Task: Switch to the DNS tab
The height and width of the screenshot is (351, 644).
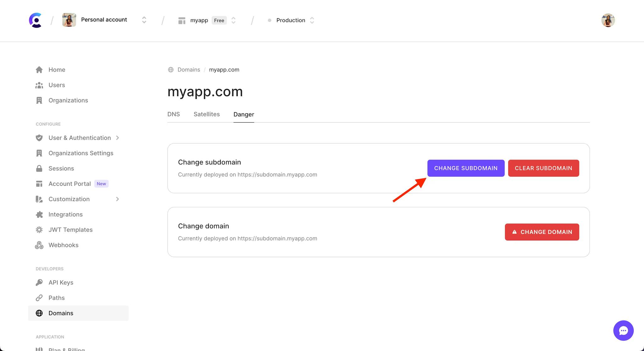Action: click(x=174, y=114)
